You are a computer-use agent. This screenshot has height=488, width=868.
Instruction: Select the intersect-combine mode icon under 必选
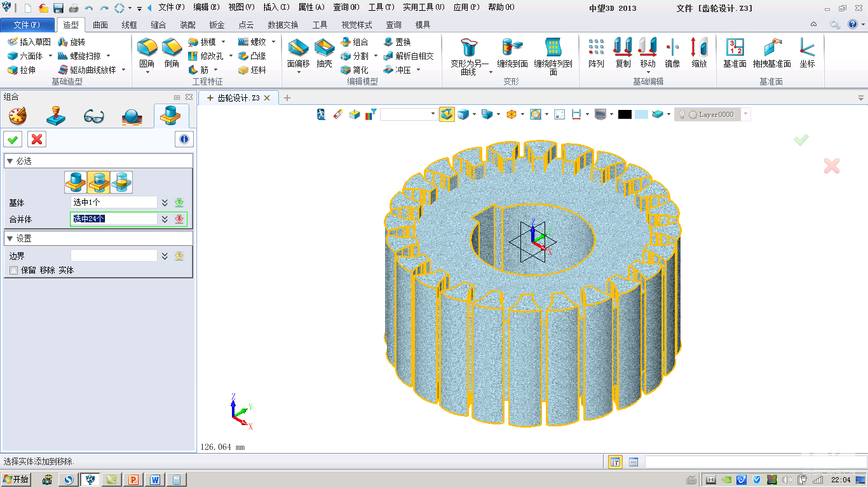[x=121, y=182]
